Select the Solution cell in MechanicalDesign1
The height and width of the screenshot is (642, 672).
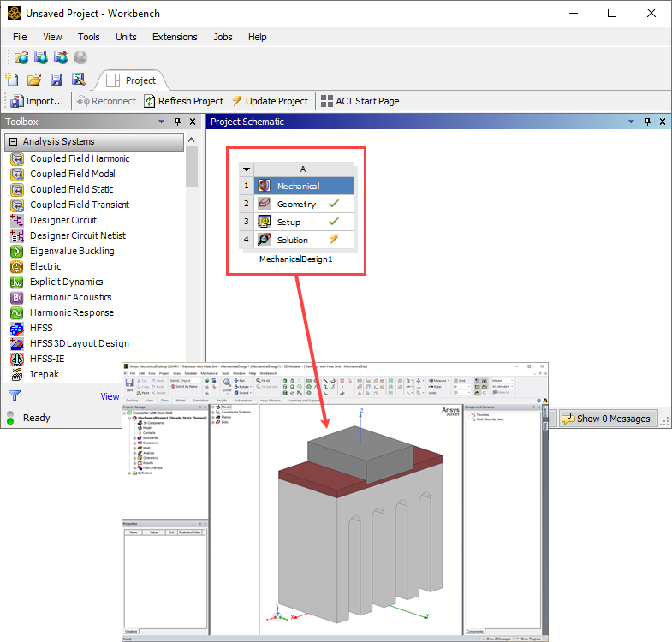[292, 240]
